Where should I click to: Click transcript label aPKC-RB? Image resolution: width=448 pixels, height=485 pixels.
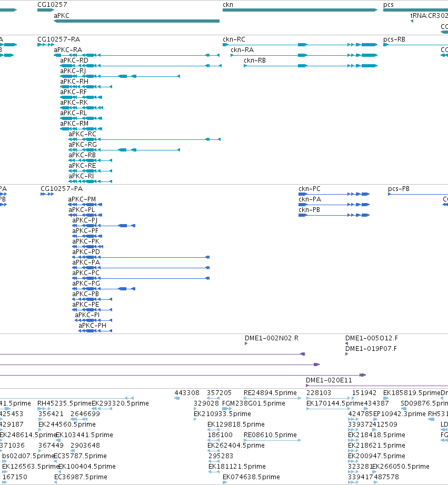point(82,155)
